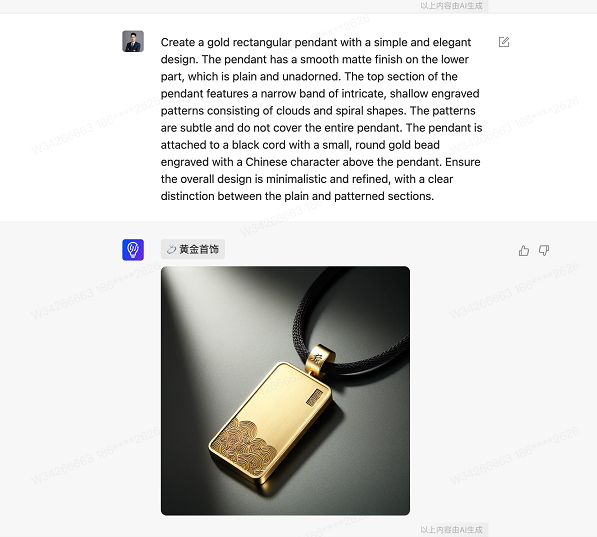
Task: Click the engraved cloud pattern on the pendant
Action: [x=245, y=446]
